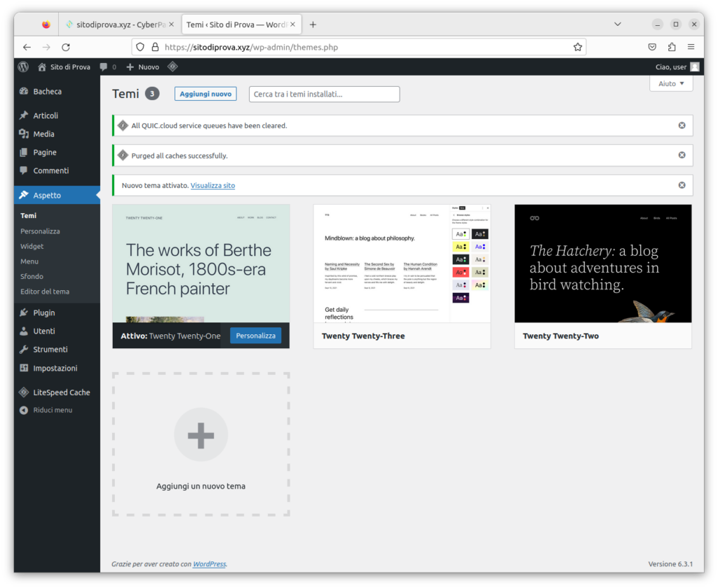Dismiss the QUIC.cloud queues cleared notice
The width and height of the screenshot is (718, 588).
coord(682,125)
